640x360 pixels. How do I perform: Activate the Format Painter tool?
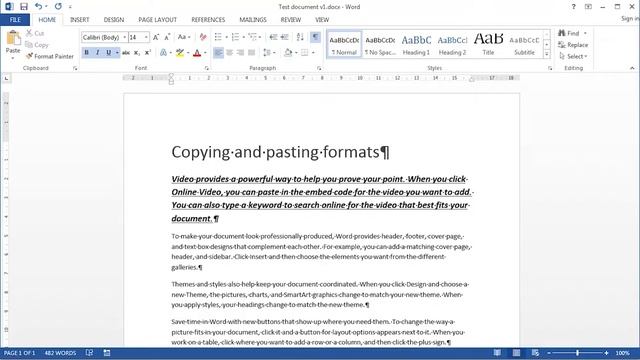[x=50, y=56]
